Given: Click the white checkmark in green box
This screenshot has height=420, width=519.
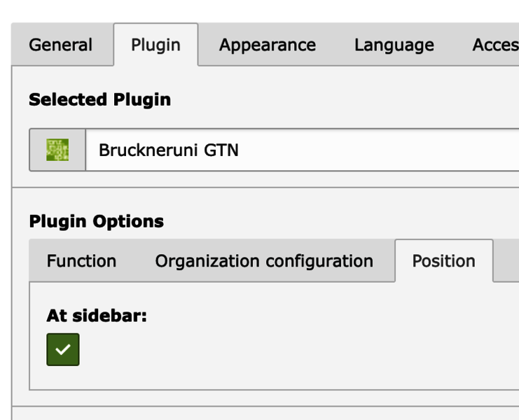Looking at the screenshot, I should (63, 349).
